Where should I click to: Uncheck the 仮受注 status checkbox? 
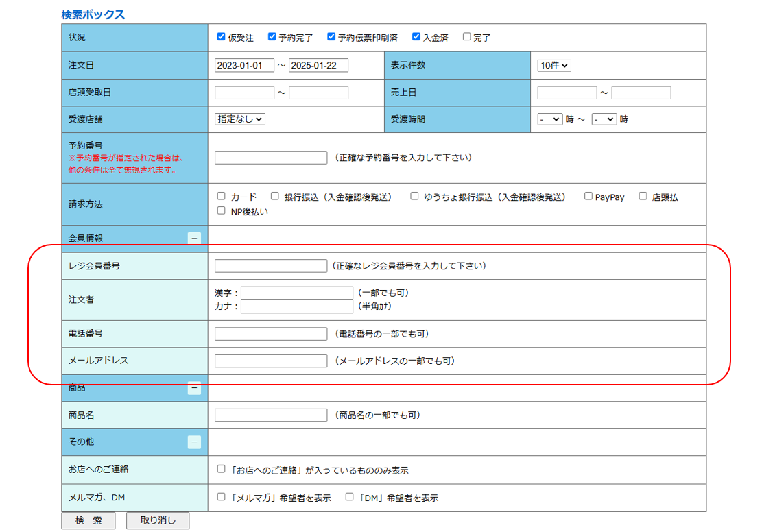click(221, 37)
